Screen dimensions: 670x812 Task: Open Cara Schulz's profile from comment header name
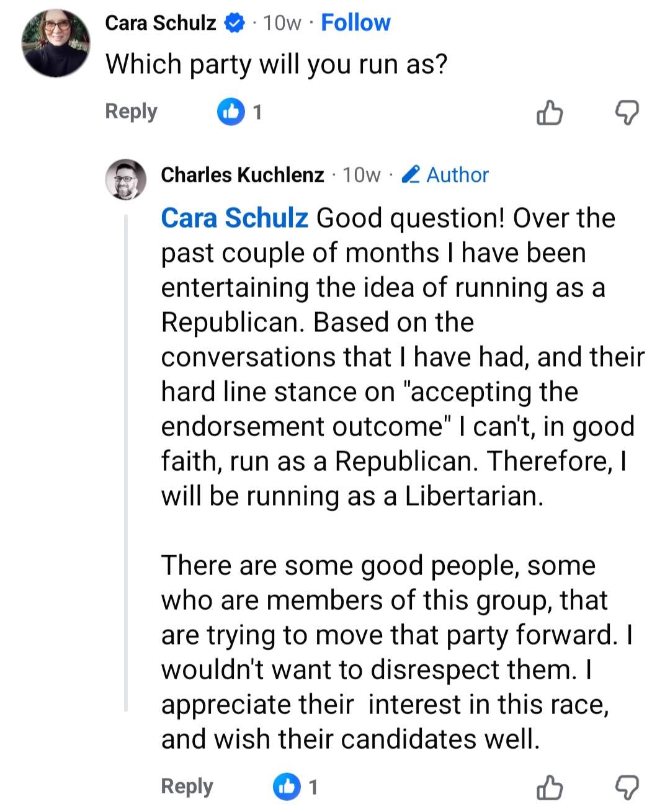161,23
